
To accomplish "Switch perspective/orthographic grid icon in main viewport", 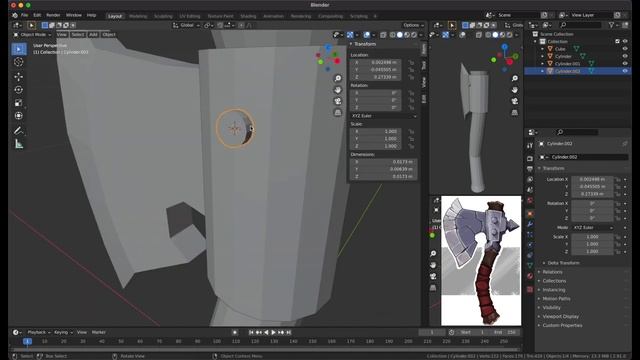I will (x=338, y=113).
